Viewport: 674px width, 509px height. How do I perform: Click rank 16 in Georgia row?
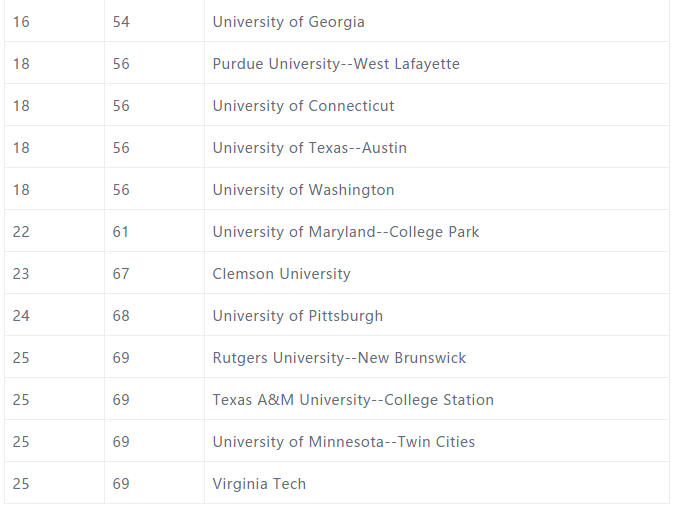(21, 21)
